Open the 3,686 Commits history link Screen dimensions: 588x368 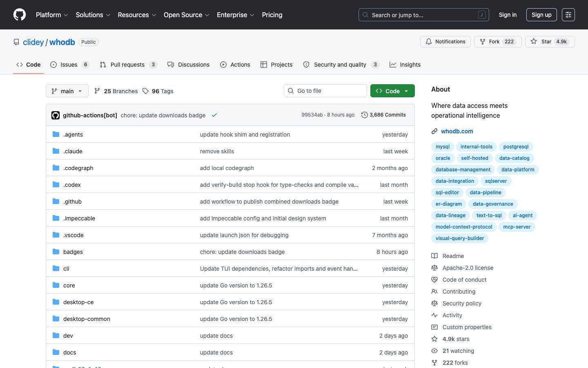point(384,115)
